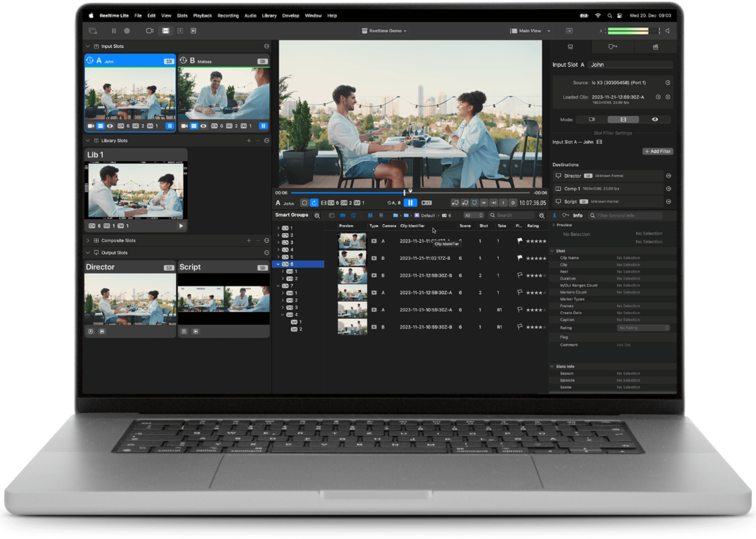The height and width of the screenshot is (539, 756).
Task: Collapse Scene 6 in Smart Groups tree
Action: 278,264
